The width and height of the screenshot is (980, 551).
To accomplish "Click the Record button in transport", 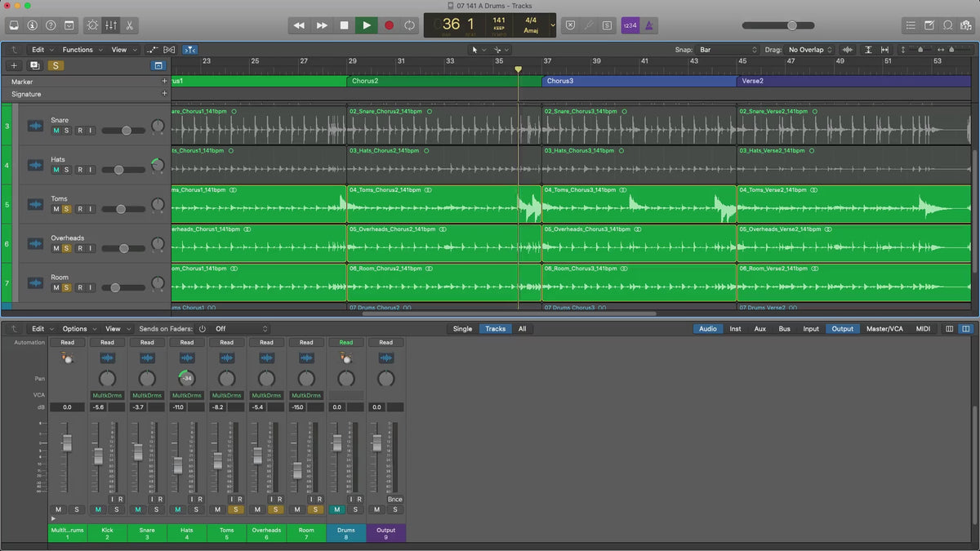I will [389, 25].
